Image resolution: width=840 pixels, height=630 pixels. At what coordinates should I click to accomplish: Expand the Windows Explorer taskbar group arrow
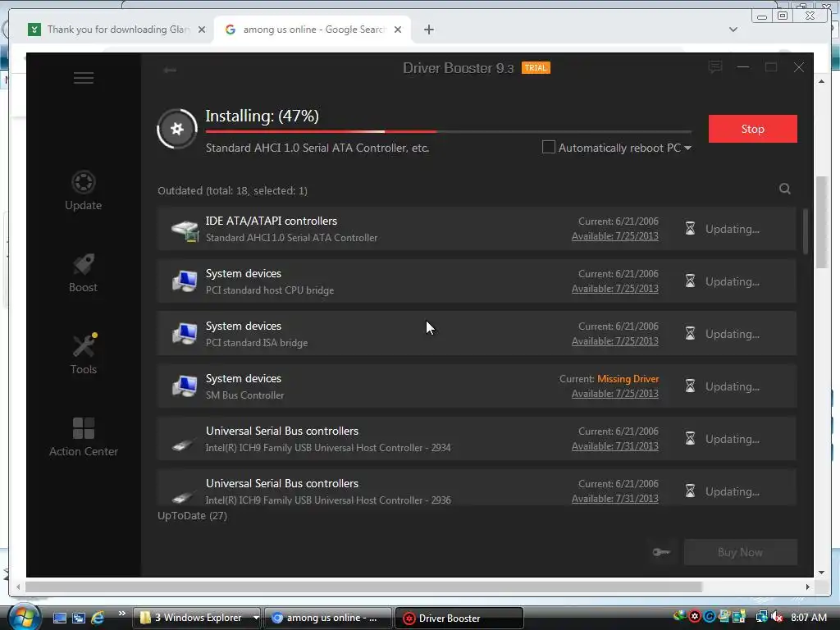pos(256,618)
